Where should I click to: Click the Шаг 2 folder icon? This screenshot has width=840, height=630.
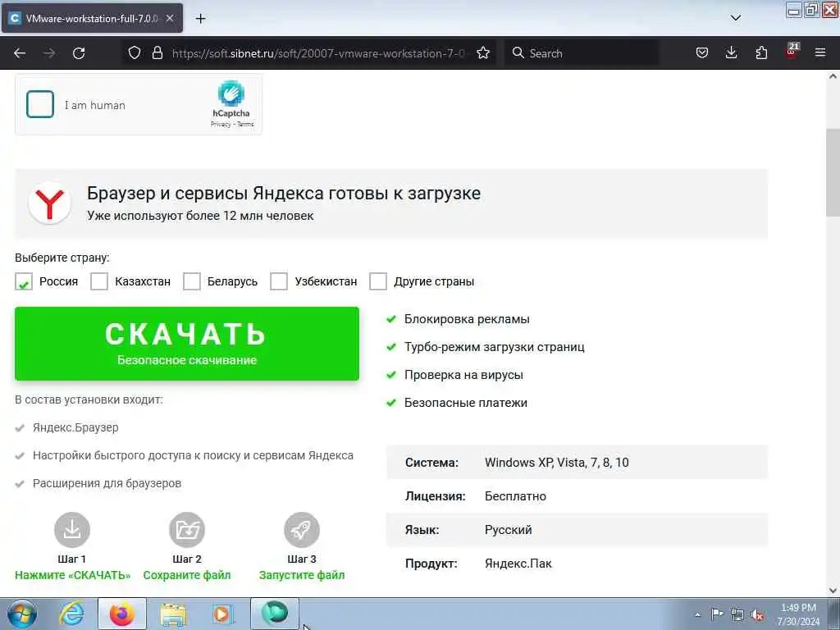pyautogui.click(x=187, y=529)
